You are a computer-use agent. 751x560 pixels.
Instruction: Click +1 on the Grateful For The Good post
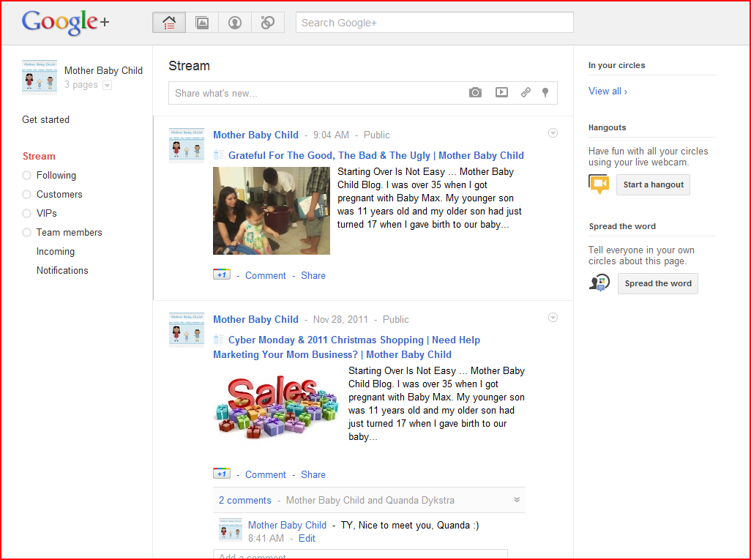tap(222, 275)
